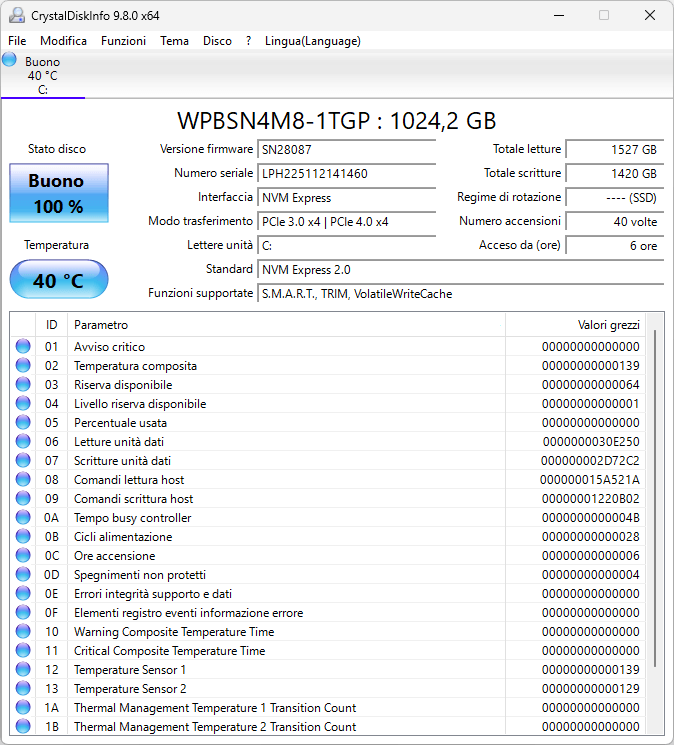The width and height of the screenshot is (674, 745).
Task: Click status icon beside Temperatura composita
Action: click(23, 366)
